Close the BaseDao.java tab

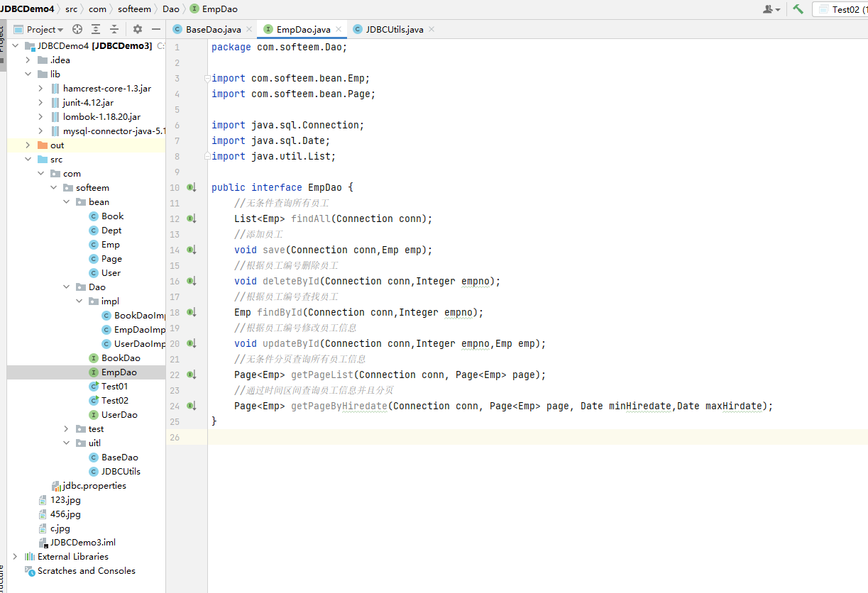(249, 30)
